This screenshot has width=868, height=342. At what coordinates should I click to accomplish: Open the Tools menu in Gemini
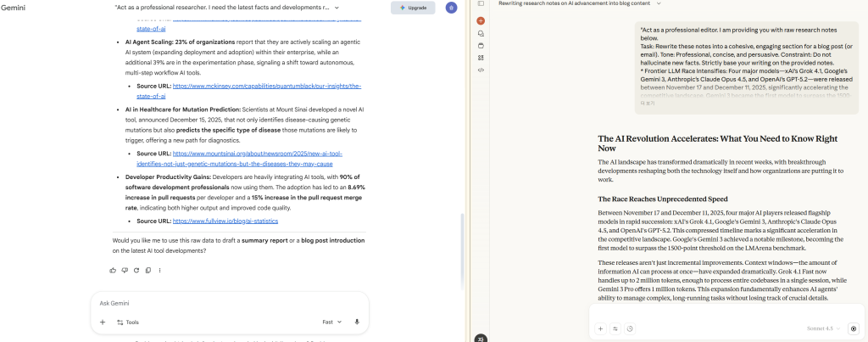click(x=127, y=322)
